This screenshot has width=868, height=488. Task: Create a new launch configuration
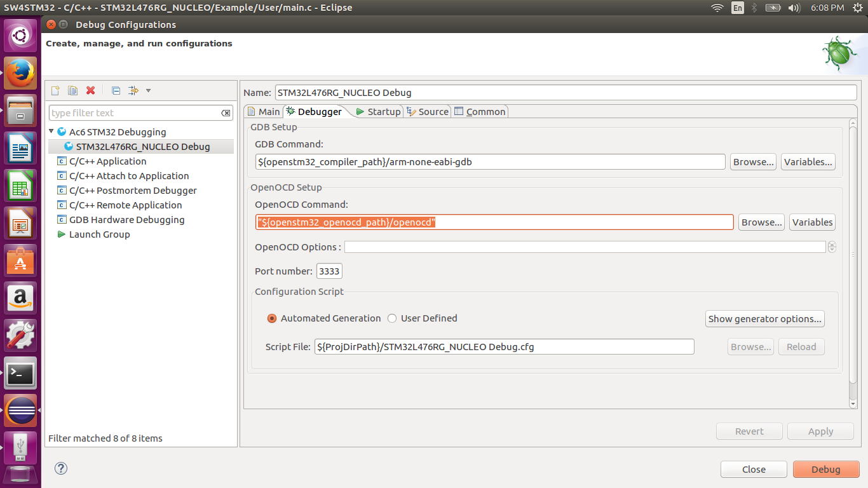pyautogui.click(x=55, y=90)
